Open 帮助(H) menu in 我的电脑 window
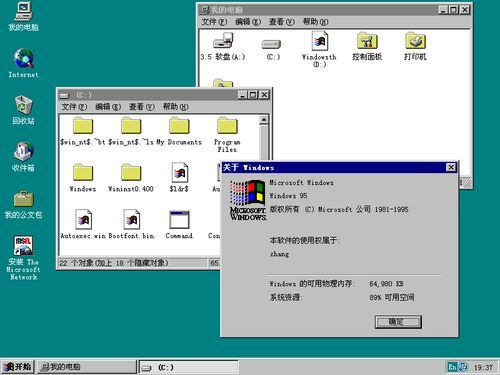500x375 pixels. click(315, 22)
